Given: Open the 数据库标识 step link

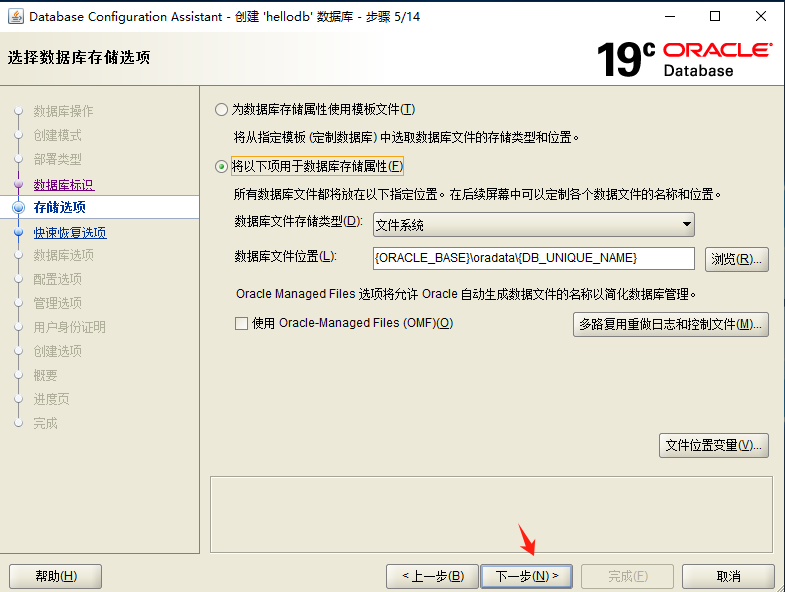Looking at the screenshot, I should [64, 185].
